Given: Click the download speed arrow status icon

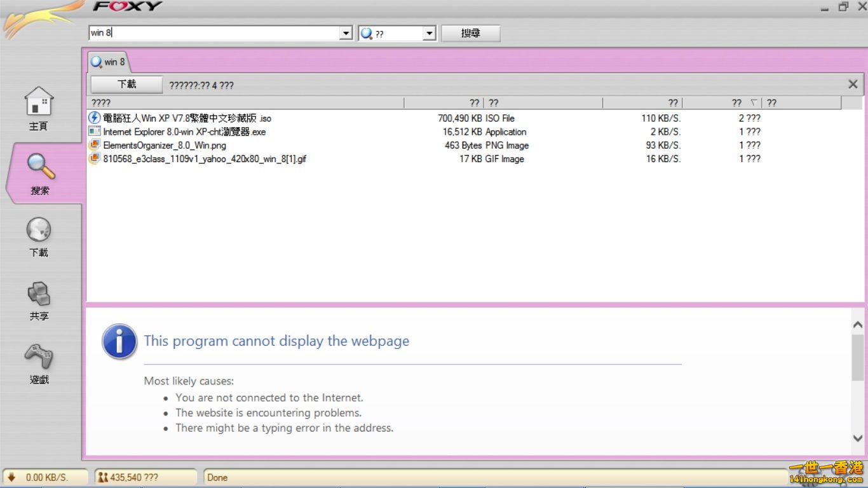Looking at the screenshot, I should tap(11, 477).
